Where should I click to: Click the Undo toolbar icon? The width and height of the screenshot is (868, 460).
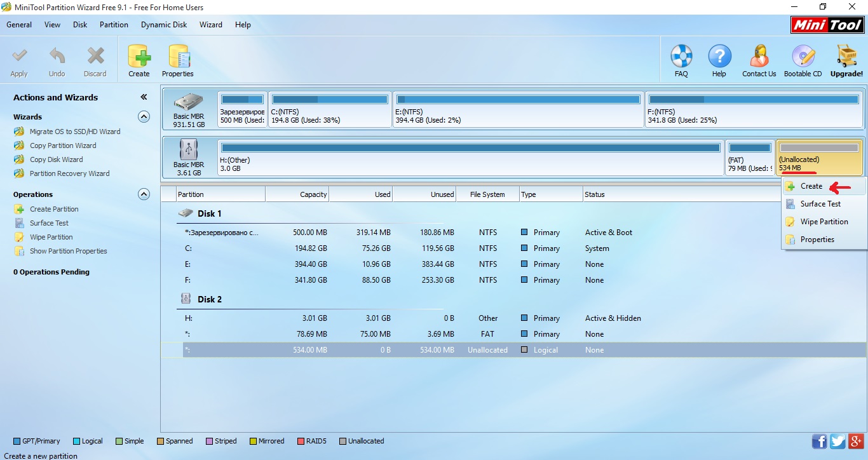pos(57,58)
